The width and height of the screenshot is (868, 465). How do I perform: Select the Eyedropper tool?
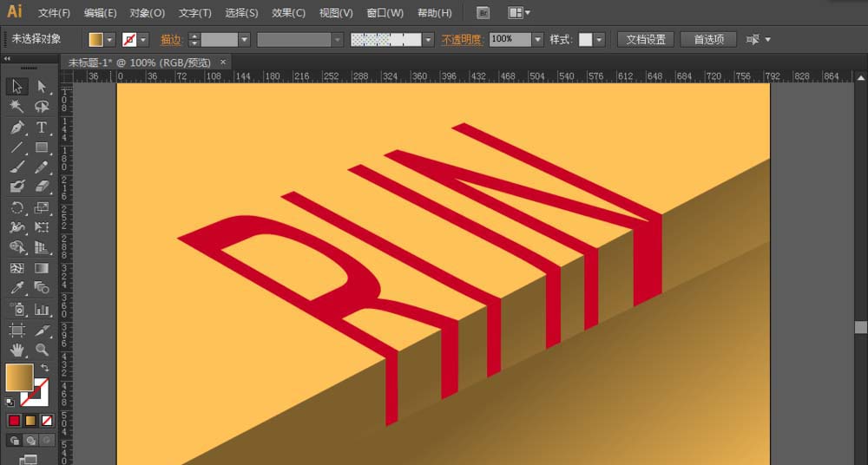pos(16,288)
